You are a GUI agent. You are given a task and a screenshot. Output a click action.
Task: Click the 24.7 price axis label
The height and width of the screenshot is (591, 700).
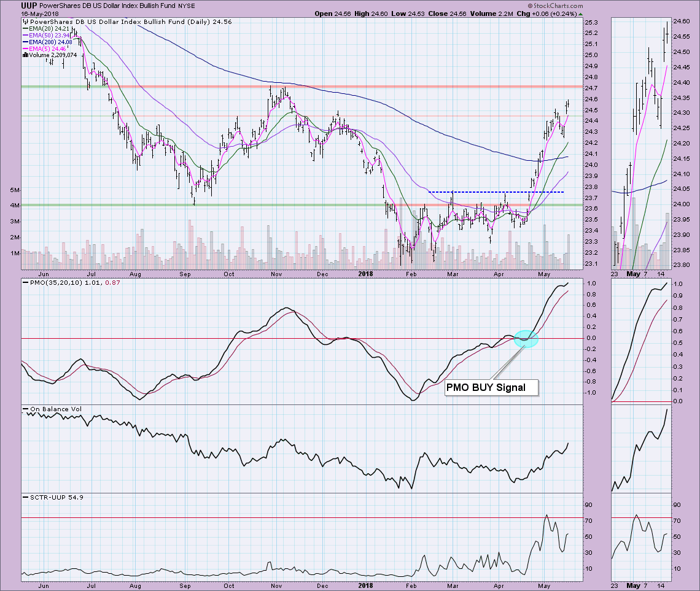tap(591, 88)
